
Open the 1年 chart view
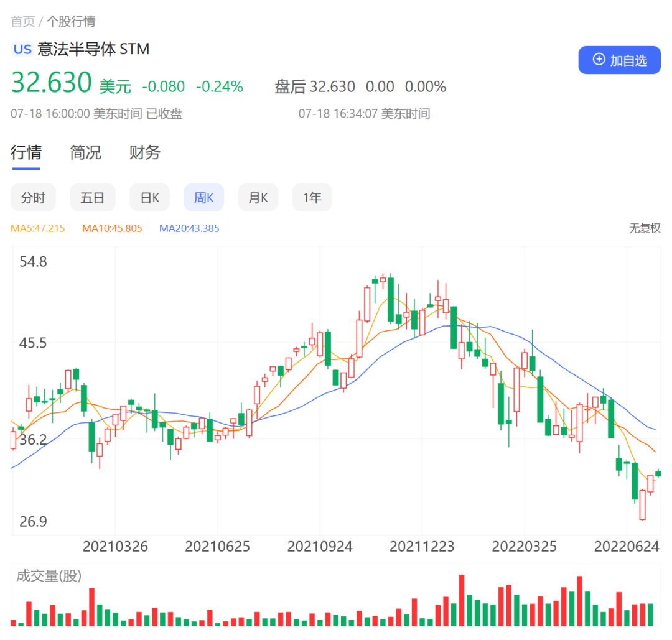coord(312,197)
